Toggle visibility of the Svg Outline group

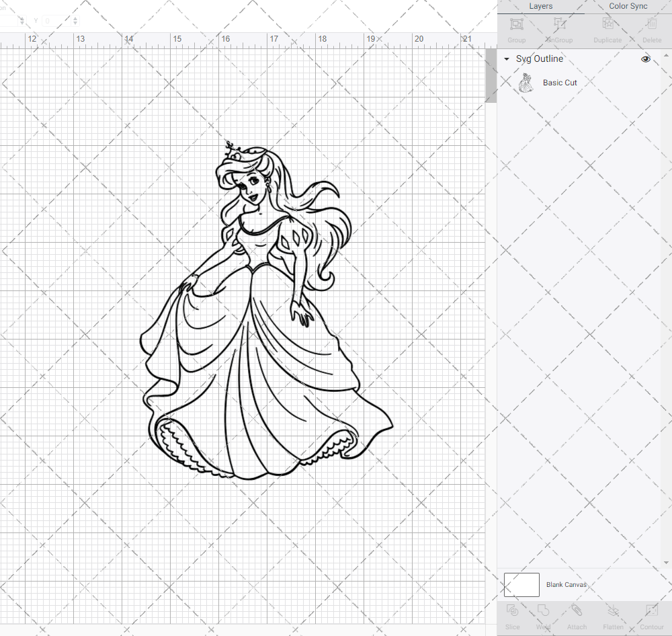pos(645,59)
